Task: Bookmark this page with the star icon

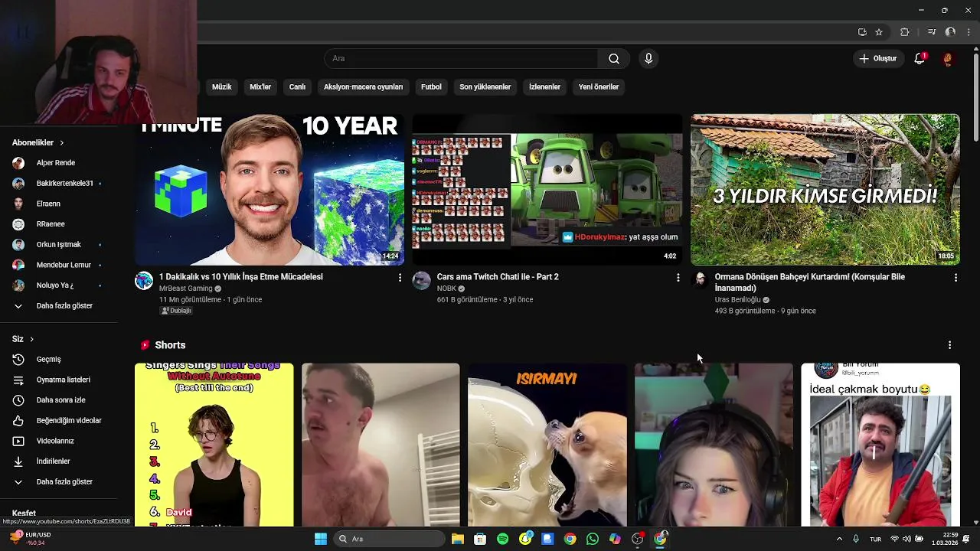Action: click(879, 32)
